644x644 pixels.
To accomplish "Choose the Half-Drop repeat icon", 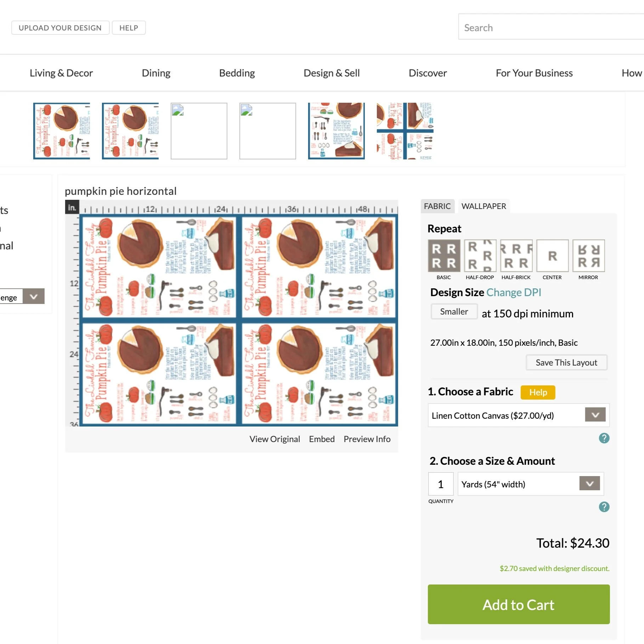I will (x=480, y=255).
